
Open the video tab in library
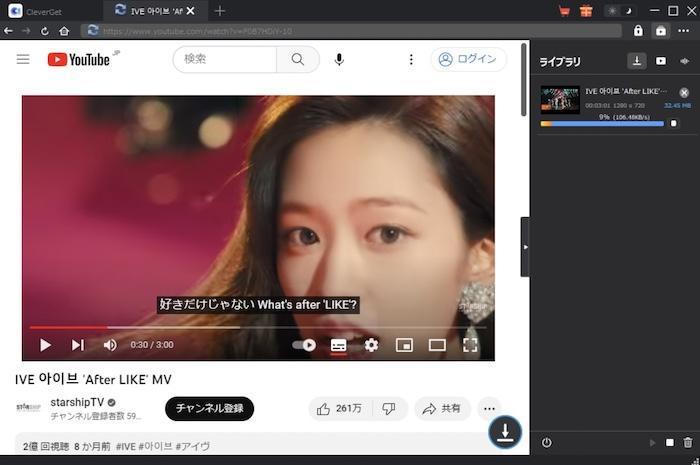(x=661, y=61)
